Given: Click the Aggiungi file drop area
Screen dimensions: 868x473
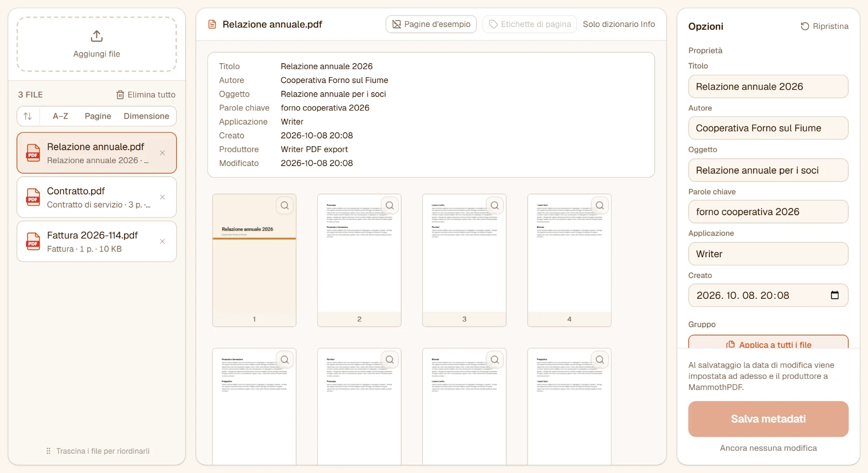Looking at the screenshot, I should 96,44.
